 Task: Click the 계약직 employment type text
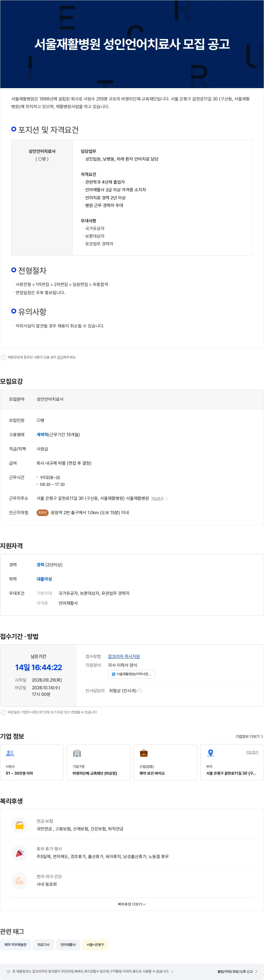pos(42,435)
